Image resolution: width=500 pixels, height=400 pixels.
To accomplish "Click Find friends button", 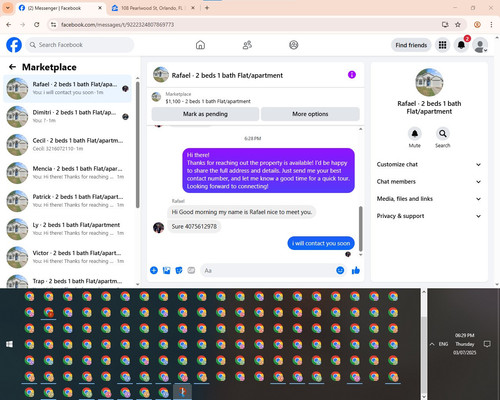I will [x=411, y=45].
